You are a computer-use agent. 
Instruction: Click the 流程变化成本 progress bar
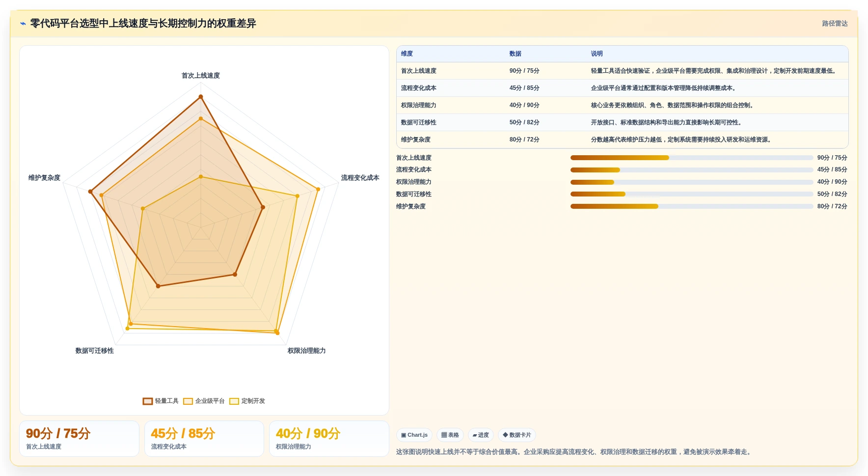pos(692,170)
